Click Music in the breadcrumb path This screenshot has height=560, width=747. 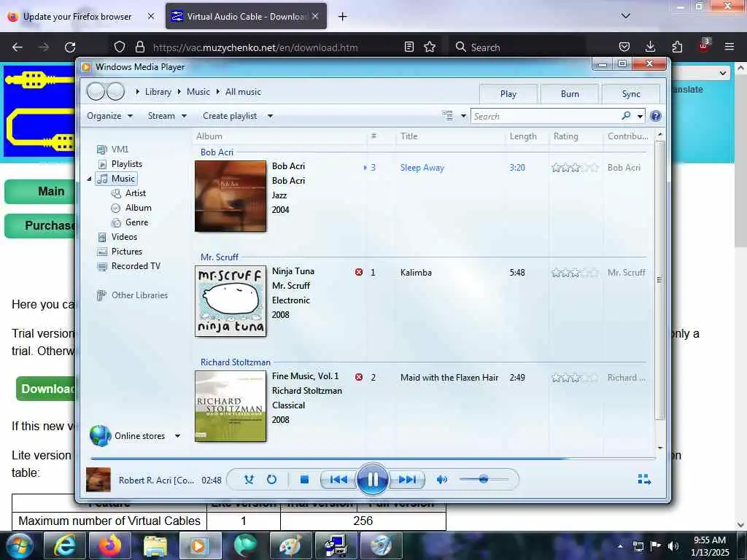click(x=198, y=92)
